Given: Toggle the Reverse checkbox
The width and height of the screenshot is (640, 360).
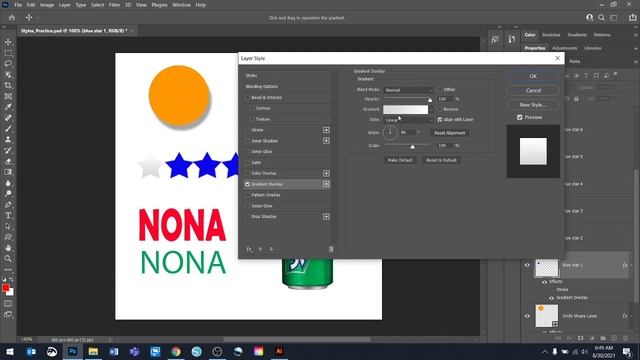Looking at the screenshot, I should 440,109.
